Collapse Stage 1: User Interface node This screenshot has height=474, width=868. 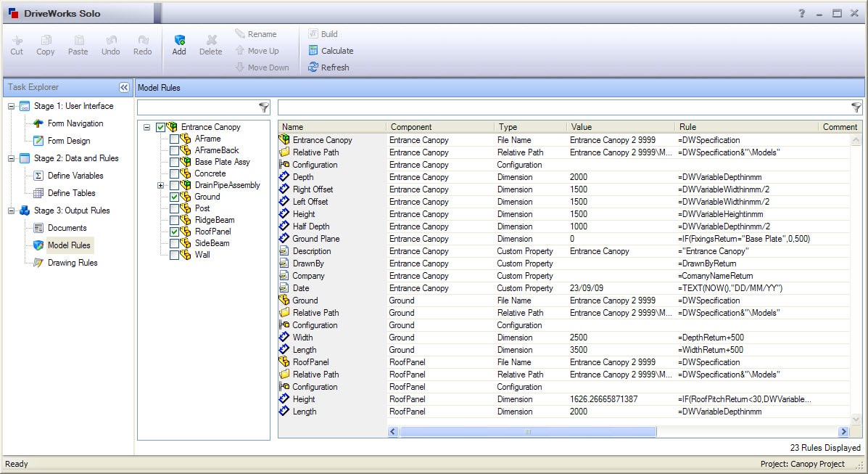(11, 106)
